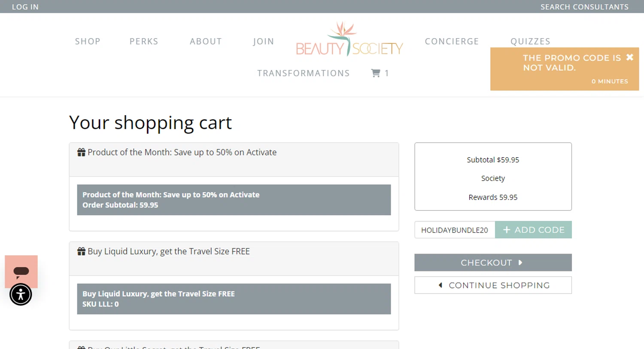Select the SKU LLL: 0 promo banner
644x349 pixels.
point(234,299)
